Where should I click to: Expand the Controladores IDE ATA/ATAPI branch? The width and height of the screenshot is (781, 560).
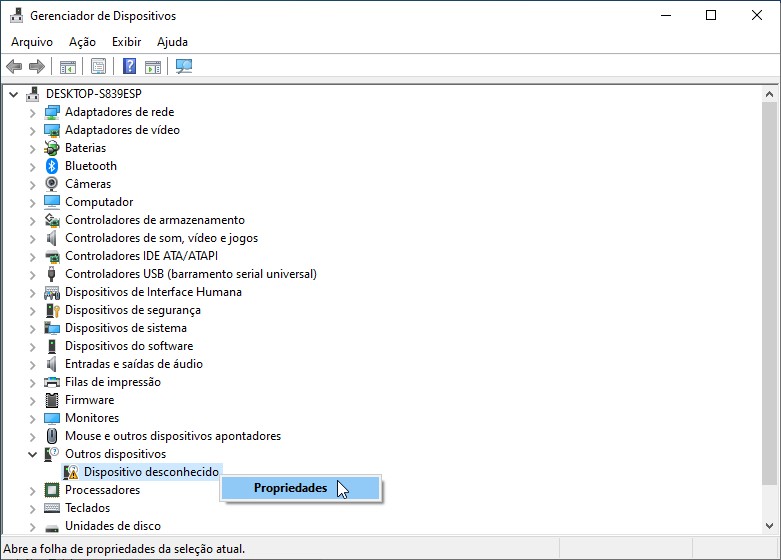tap(32, 257)
